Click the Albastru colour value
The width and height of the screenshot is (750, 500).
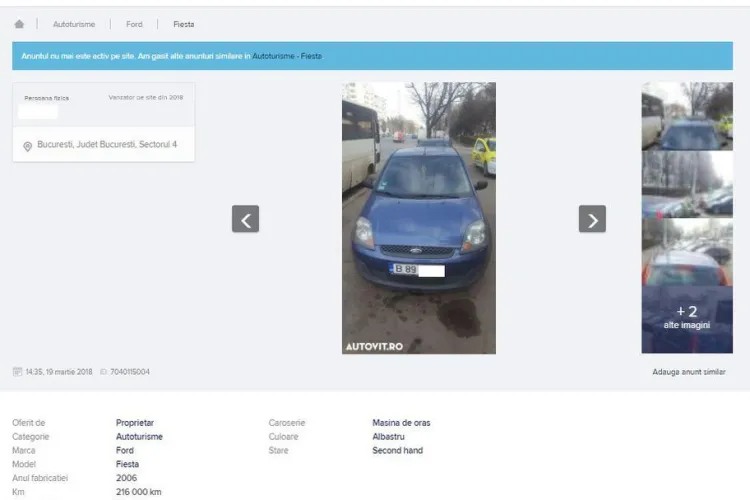[x=388, y=437]
